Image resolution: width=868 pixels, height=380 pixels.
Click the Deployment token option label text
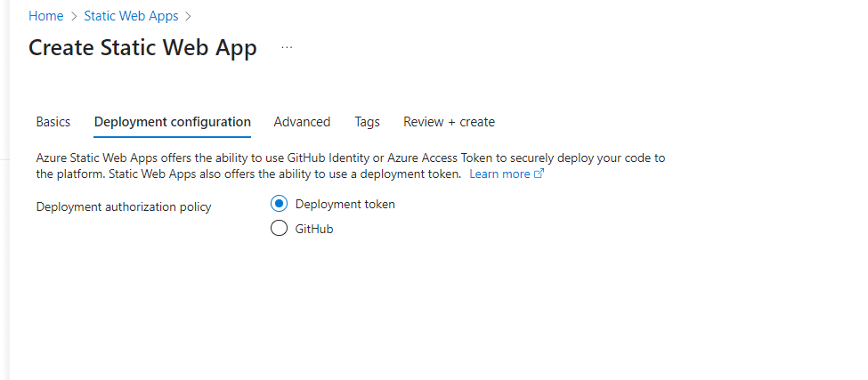click(345, 204)
